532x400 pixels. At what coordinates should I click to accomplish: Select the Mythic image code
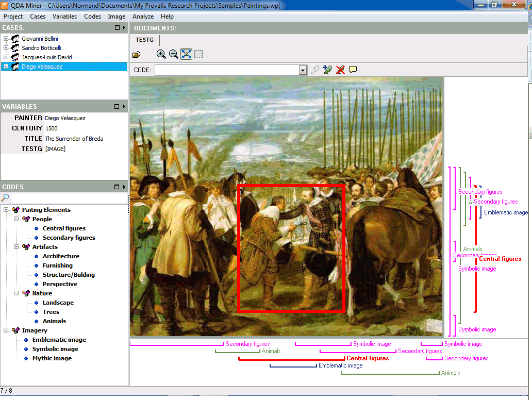[52, 358]
